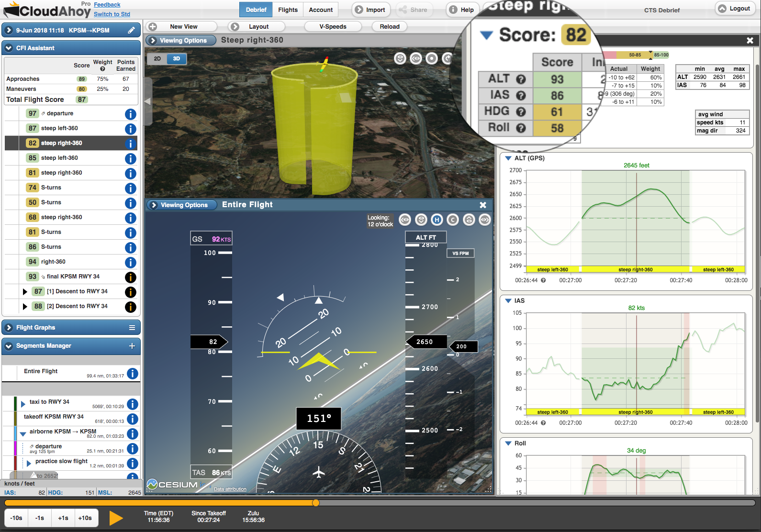Click the Weight column help icon
The image size is (761, 532).
(x=102, y=69)
